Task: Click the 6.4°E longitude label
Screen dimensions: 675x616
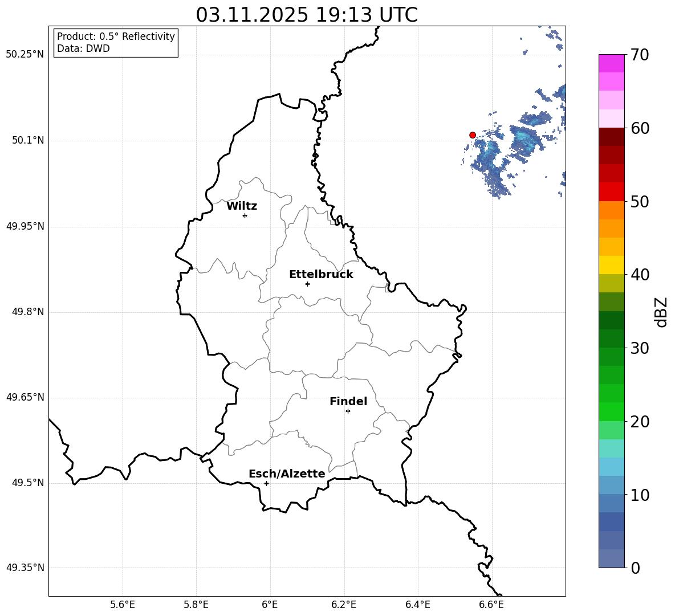Action: pyautogui.click(x=418, y=605)
